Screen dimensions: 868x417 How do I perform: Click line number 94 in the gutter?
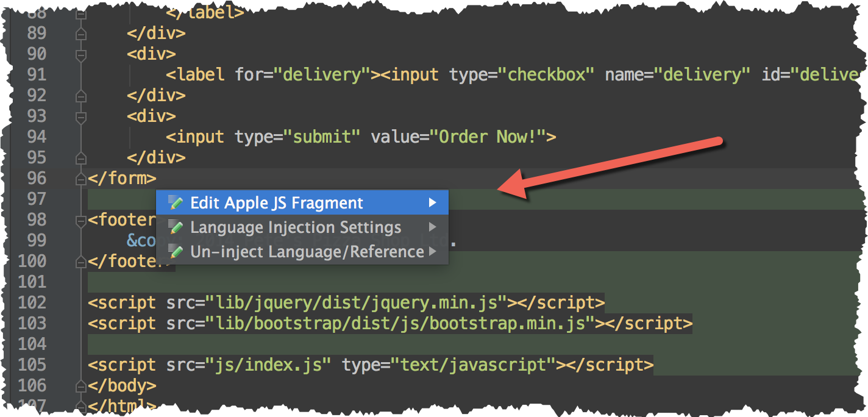pos(37,137)
